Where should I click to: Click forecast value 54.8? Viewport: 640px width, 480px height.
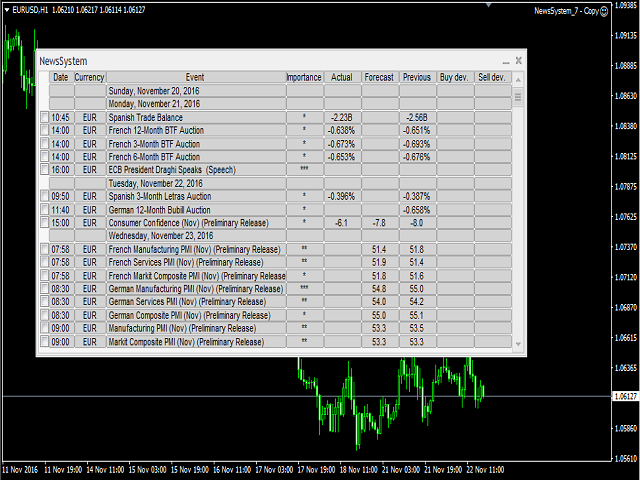379,289
